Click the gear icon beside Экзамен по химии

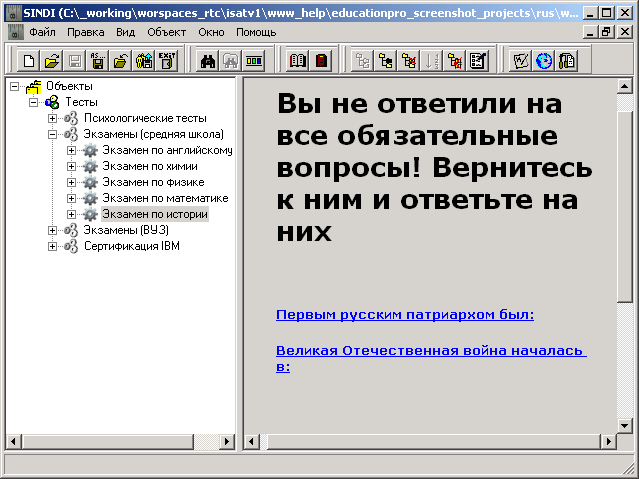(x=90, y=167)
